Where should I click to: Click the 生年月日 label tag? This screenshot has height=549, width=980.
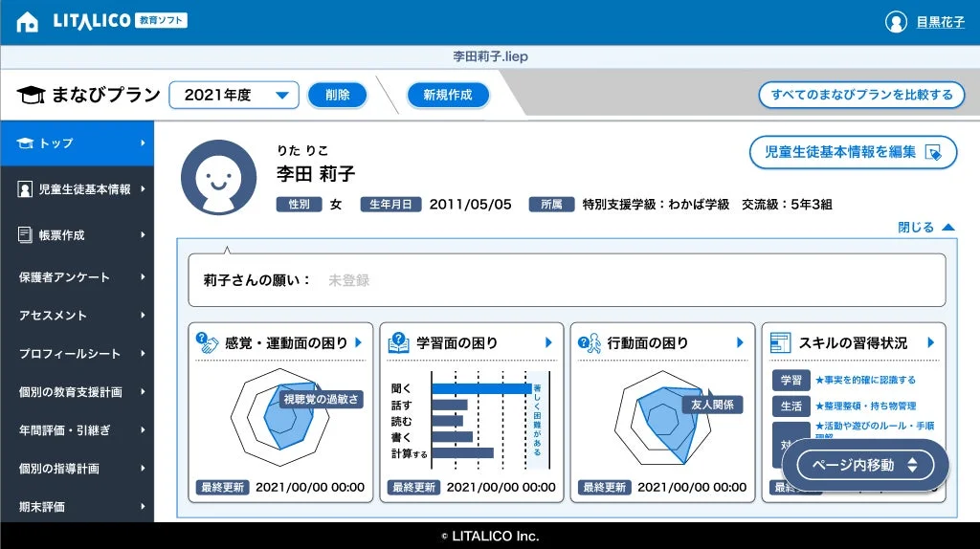[390, 205]
